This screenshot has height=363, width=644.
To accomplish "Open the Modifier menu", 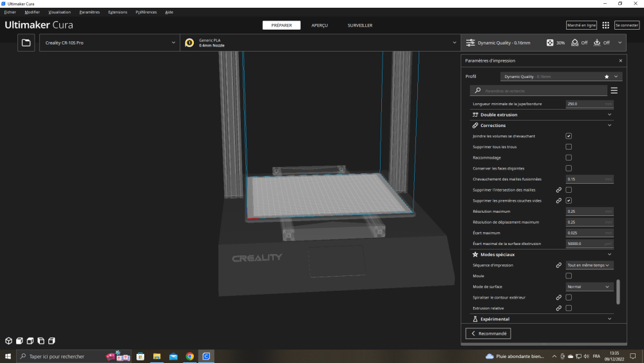I will pos(32,12).
